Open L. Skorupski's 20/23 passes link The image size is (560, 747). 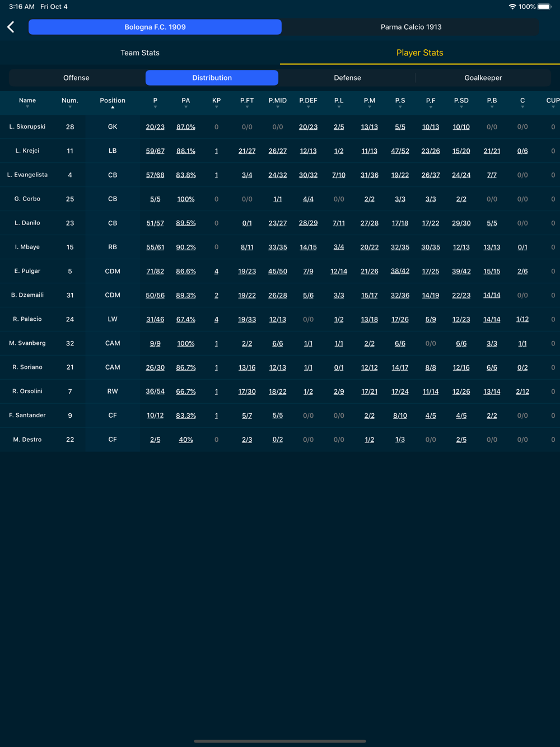click(155, 127)
